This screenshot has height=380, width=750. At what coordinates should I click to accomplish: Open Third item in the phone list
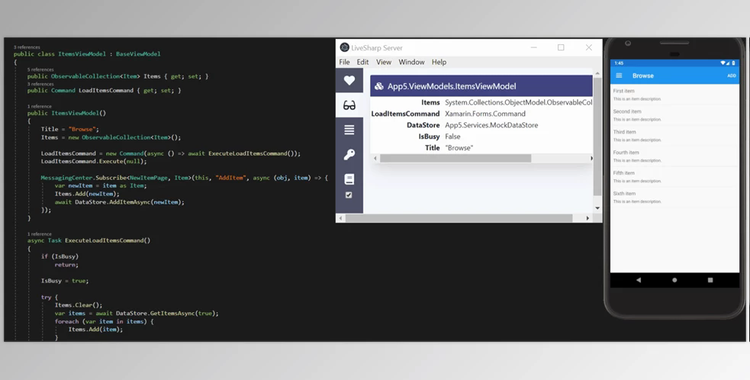point(674,135)
